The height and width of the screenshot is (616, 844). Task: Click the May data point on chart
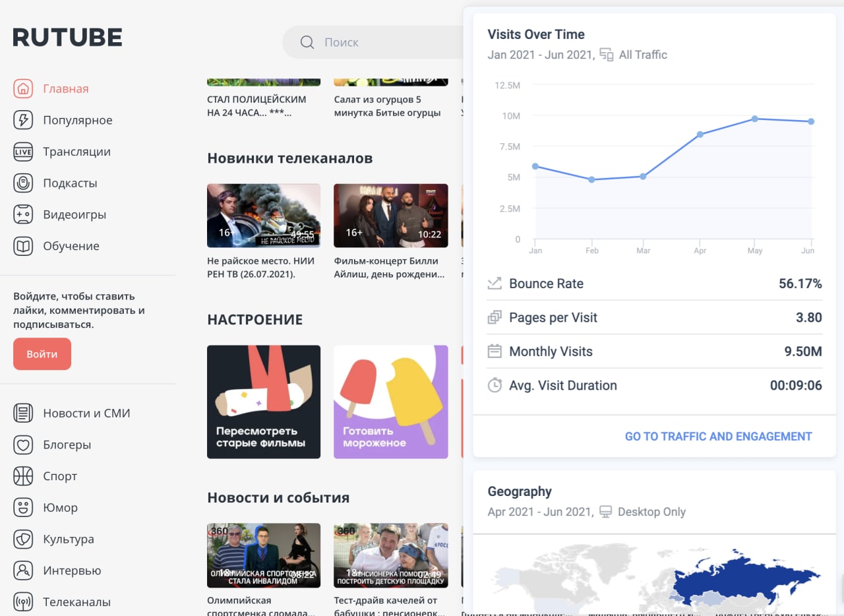(x=755, y=119)
